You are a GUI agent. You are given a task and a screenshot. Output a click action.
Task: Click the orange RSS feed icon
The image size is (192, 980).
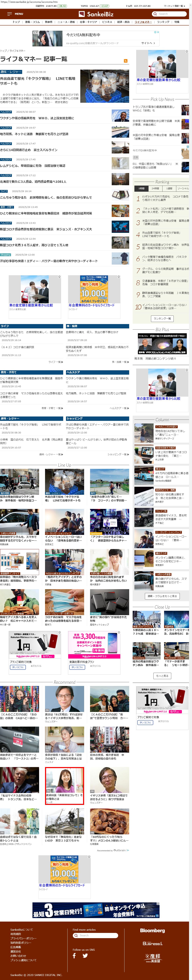pos(125,61)
